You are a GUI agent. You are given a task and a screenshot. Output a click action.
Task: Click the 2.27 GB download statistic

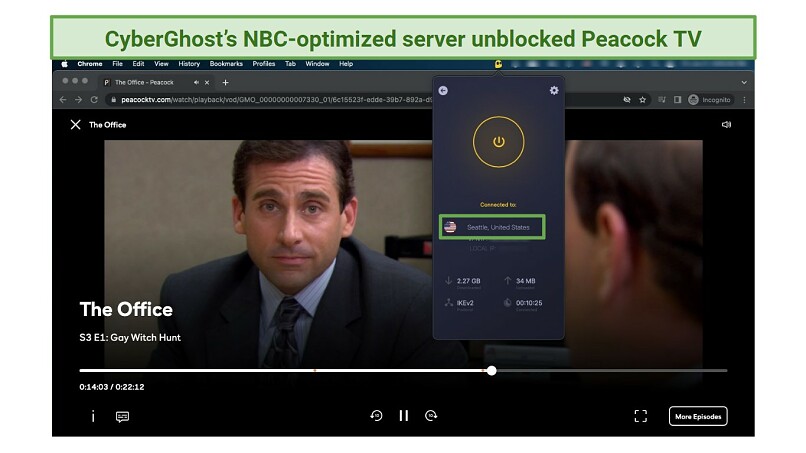click(x=468, y=281)
